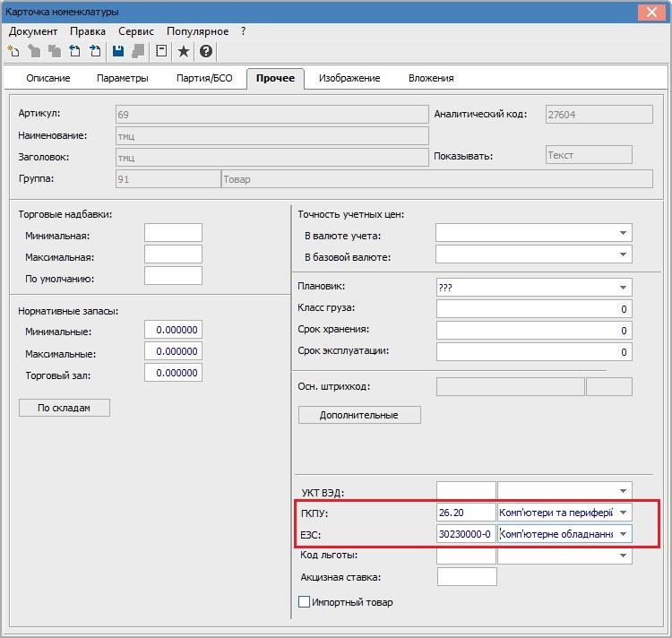Save the card with floppy disk icon
This screenshot has height=638, width=672.
[118, 51]
